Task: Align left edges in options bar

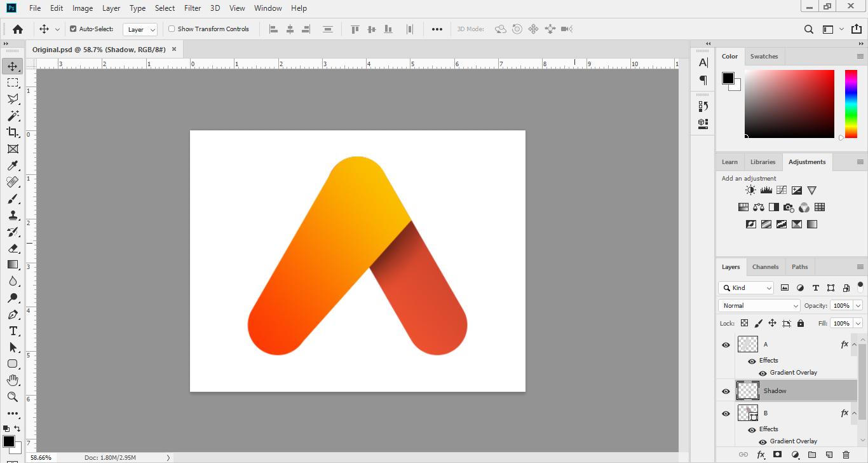Action: point(274,29)
